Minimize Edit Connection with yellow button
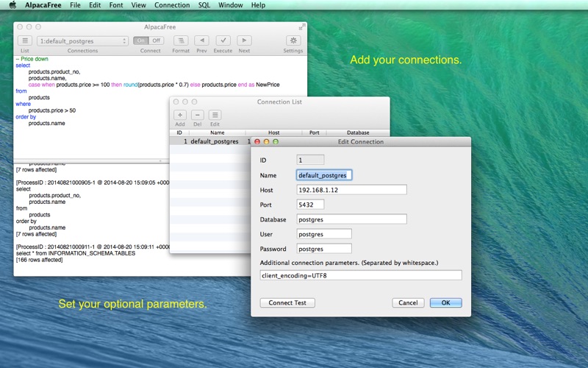The image size is (588, 368). [266, 141]
